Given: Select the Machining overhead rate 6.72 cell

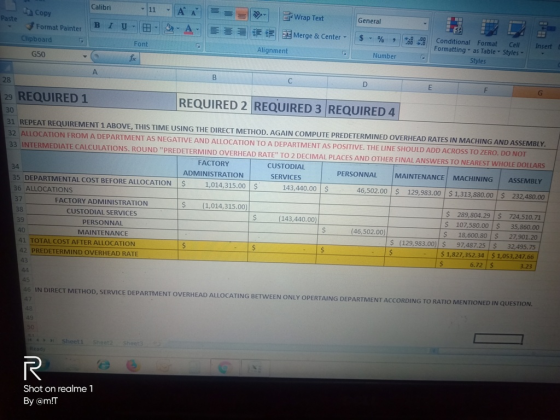Looking at the screenshot, I should point(462,264).
